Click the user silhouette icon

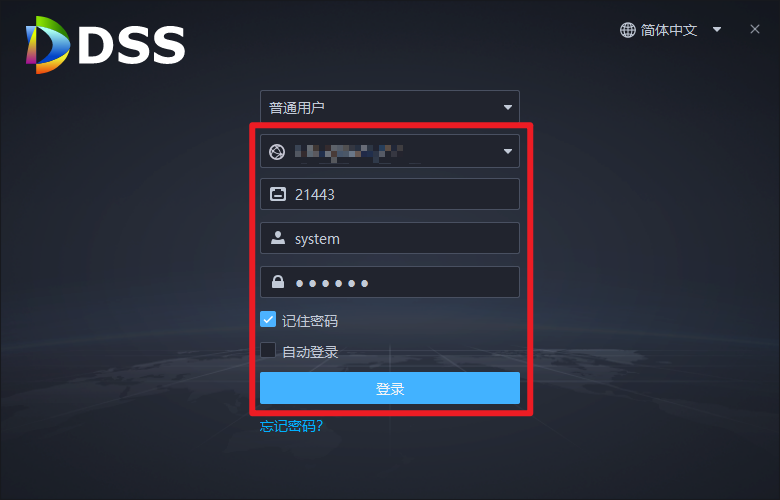pyautogui.click(x=278, y=238)
